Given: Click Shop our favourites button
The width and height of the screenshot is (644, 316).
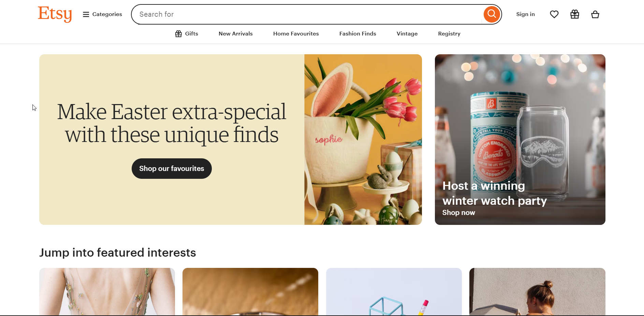Looking at the screenshot, I should pos(172,169).
